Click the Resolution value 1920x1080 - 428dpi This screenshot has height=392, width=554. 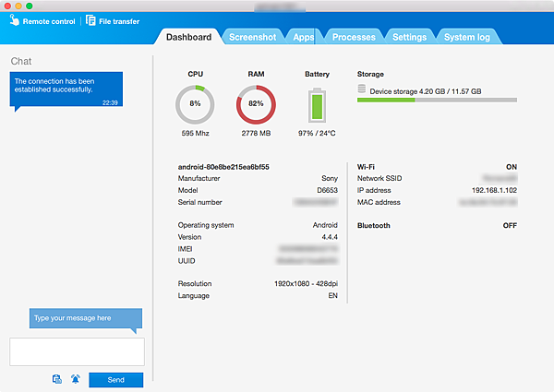306,284
